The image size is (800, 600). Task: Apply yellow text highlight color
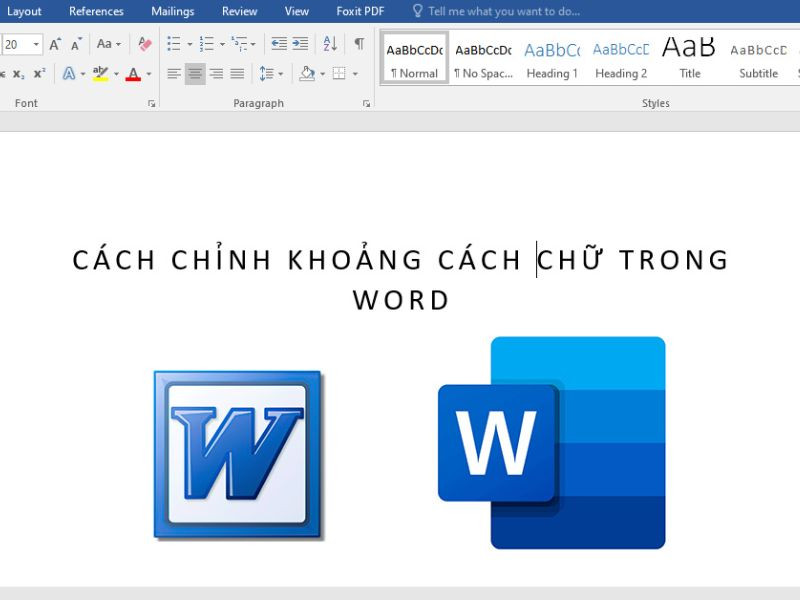click(101, 74)
